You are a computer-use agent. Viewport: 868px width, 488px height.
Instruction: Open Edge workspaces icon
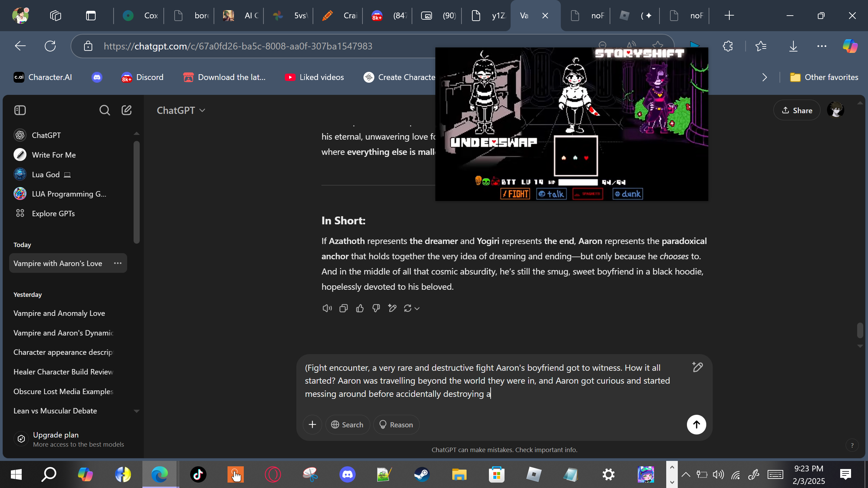pos(56,16)
